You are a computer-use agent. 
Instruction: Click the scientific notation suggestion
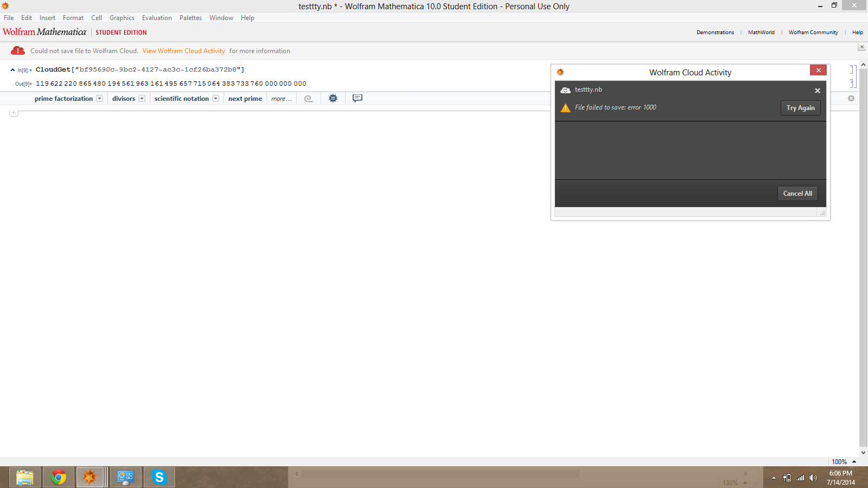click(181, 99)
